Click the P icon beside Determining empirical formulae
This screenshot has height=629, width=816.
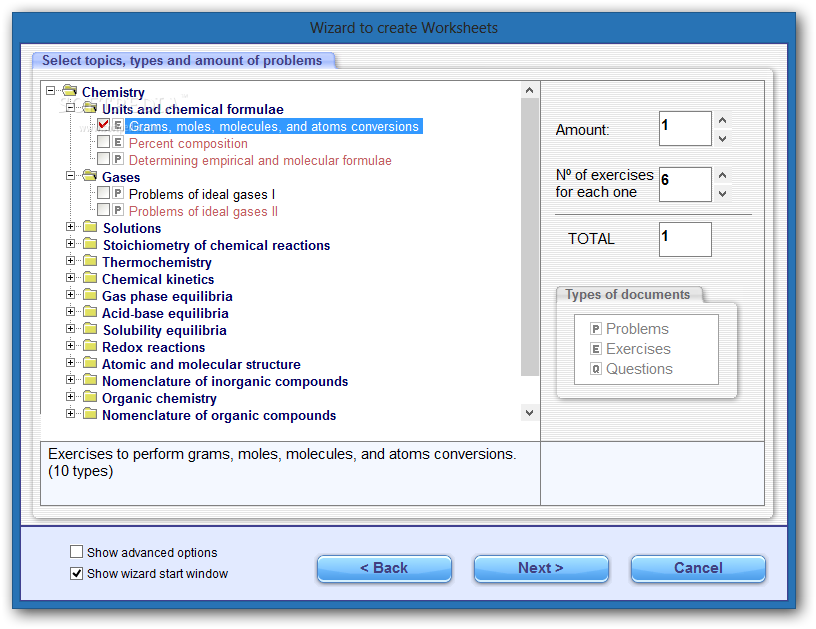(x=118, y=159)
